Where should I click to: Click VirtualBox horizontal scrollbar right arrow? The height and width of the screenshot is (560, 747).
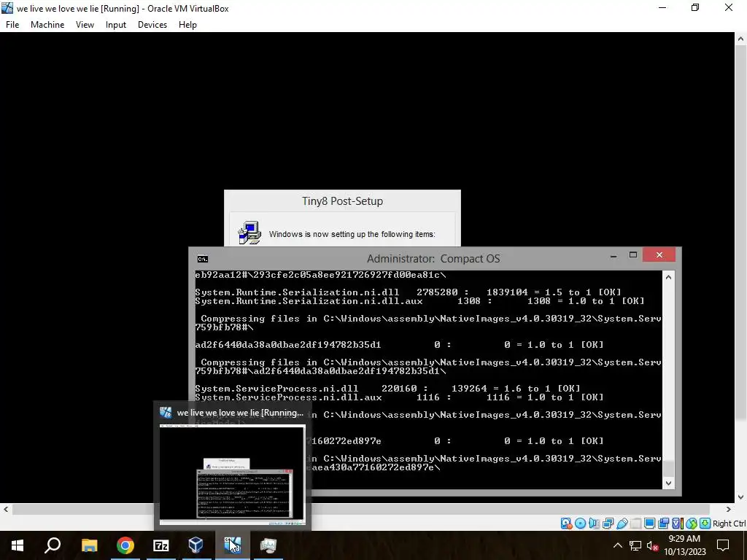[729, 509]
